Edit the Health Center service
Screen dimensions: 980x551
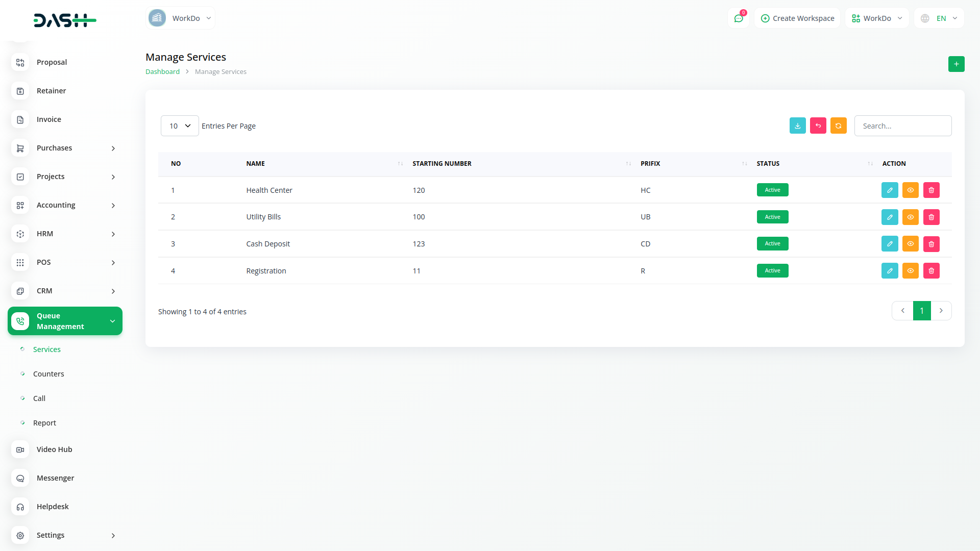[890, 190]
